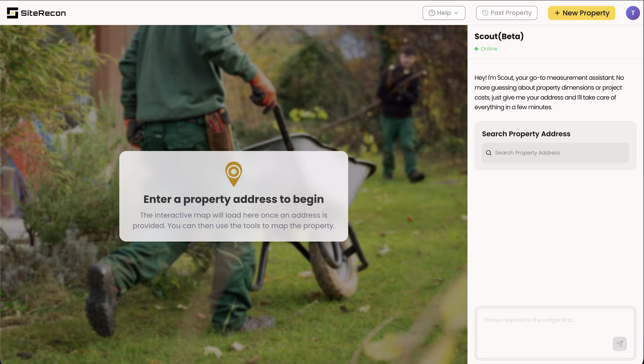This screenshot has height=364, width=644.
Task: Click the Enter a property address heading
Action: (234, 199)
